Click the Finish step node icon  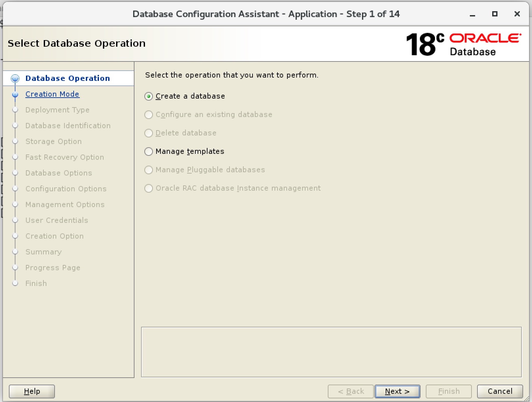point(15,283)
